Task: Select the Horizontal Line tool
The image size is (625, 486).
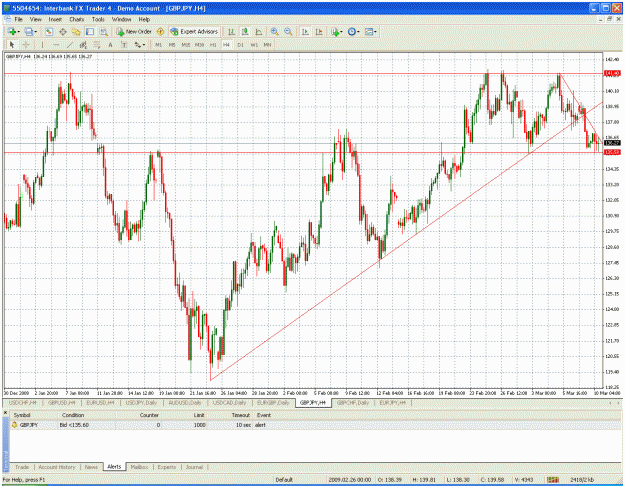Action: [x=56, y=45]
